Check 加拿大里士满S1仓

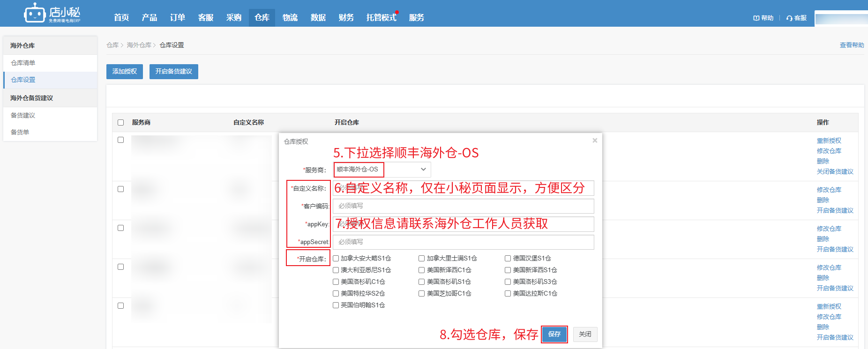(421, 258)
